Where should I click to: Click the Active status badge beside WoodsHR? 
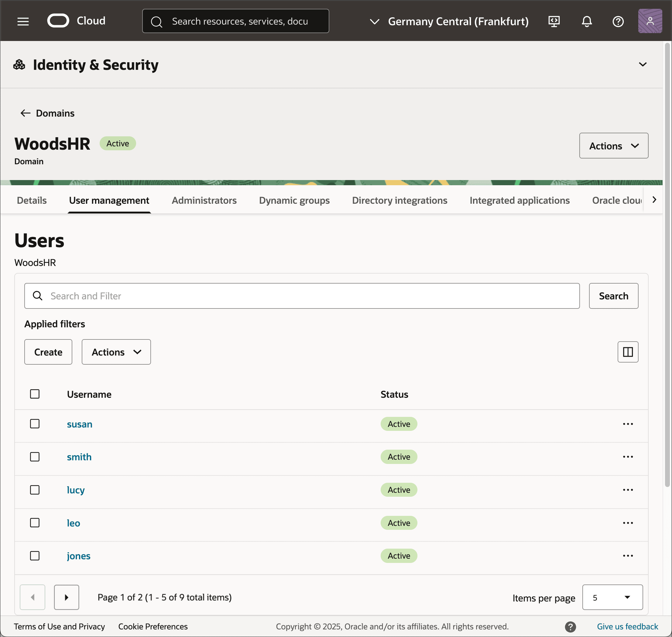pyautogui.click(x=118, y=143)
